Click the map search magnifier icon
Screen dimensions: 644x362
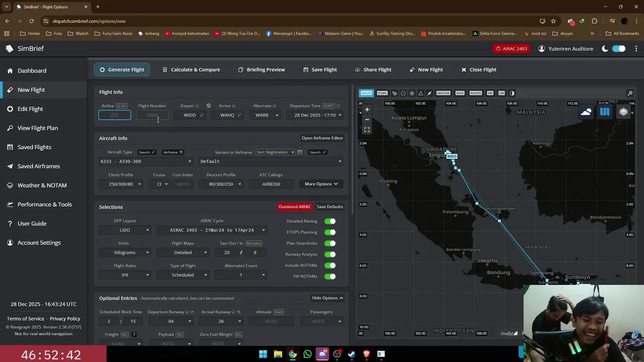coord(630,93)
